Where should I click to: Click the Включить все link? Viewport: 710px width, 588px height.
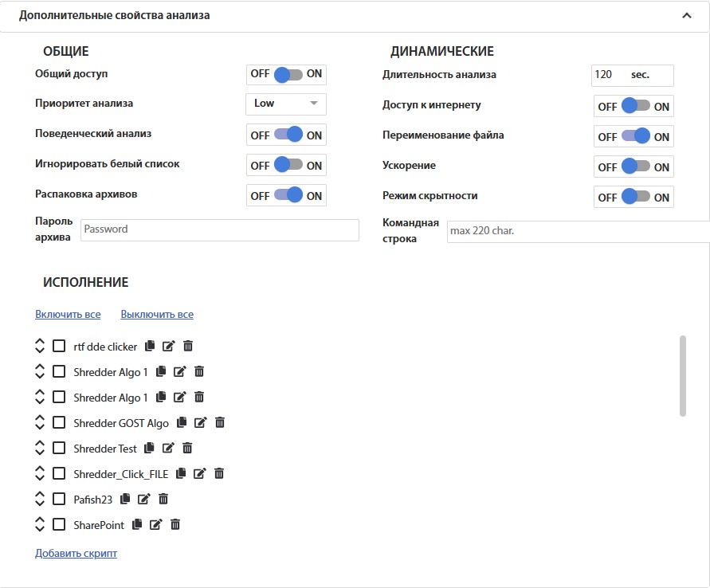coord(68,315)
